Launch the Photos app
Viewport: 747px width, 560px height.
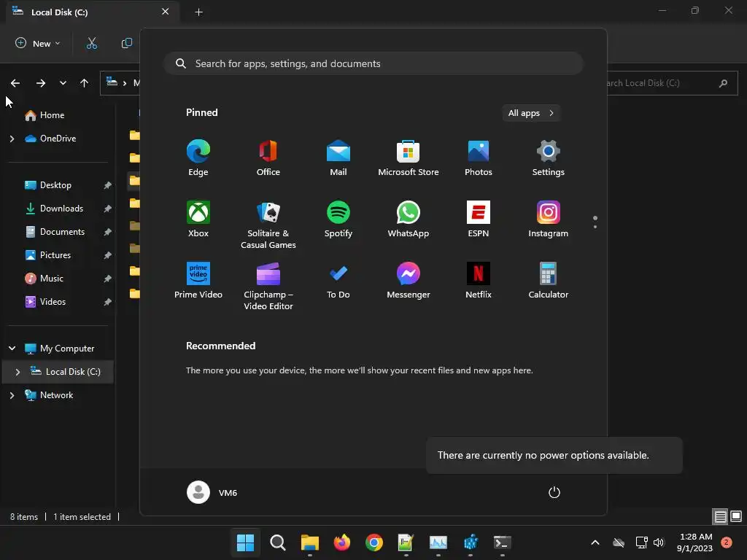point(479,158)
